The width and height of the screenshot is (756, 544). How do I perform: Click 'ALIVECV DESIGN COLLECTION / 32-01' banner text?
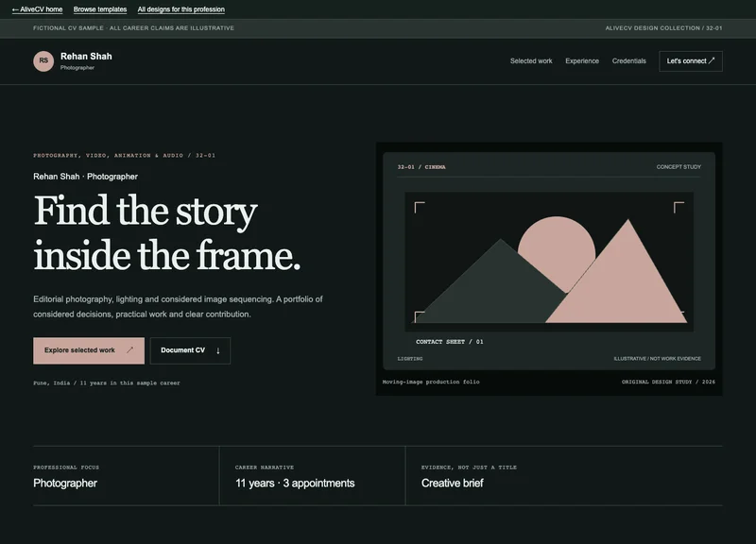pyautogui.click(x=664, y=28)
